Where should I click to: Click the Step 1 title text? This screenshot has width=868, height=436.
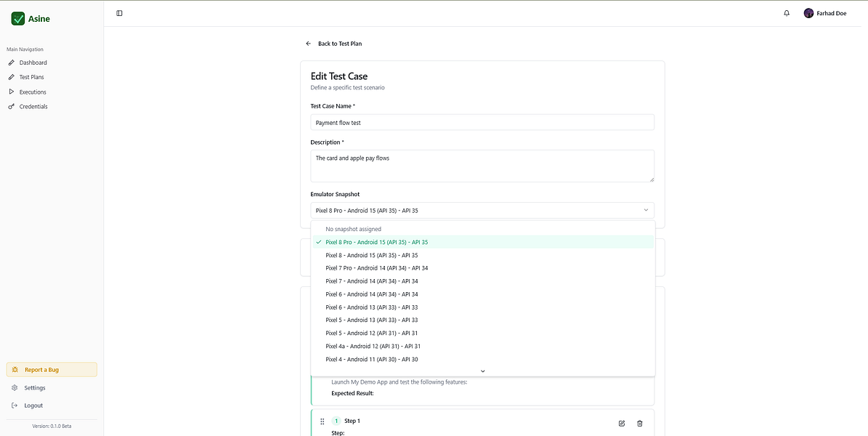(x=352, y=421)
